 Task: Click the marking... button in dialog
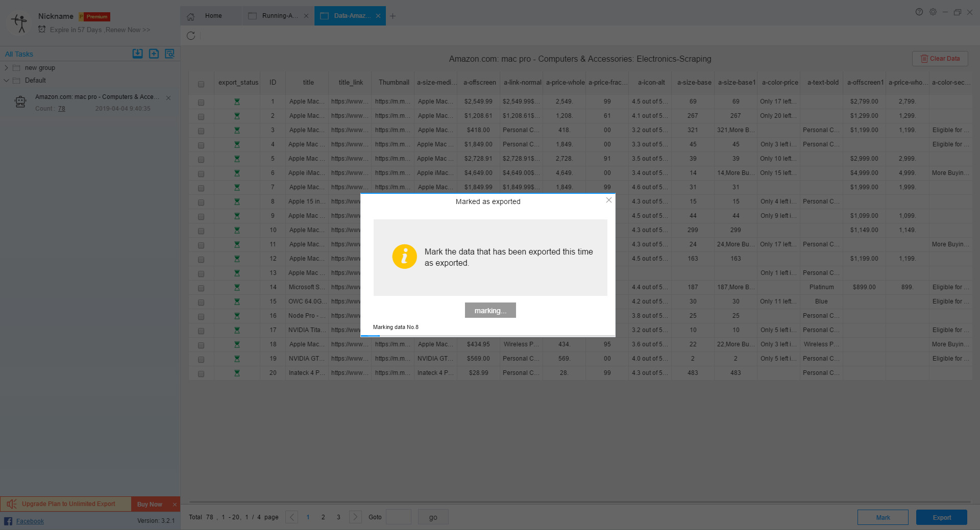click(490, 310)
